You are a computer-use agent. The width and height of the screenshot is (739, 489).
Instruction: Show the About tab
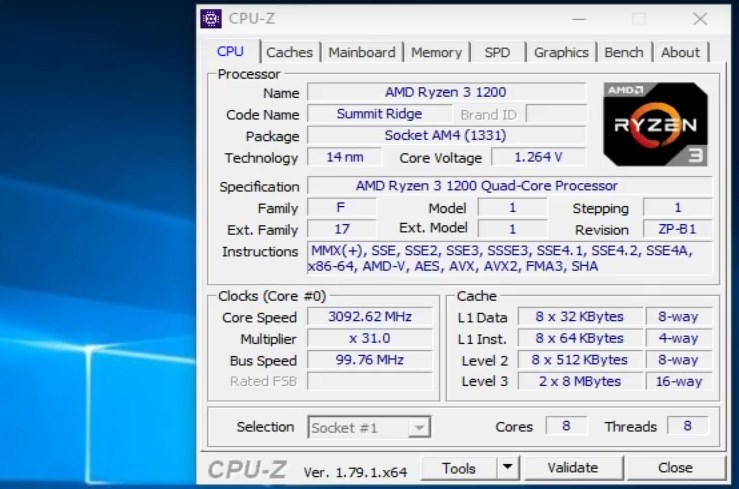[x=680, y=52]
